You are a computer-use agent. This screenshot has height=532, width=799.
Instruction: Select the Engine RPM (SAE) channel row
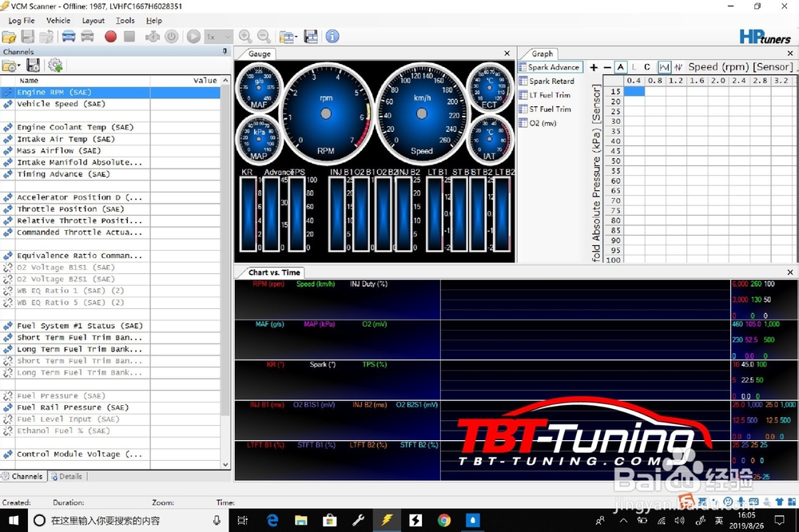point(110,92)
